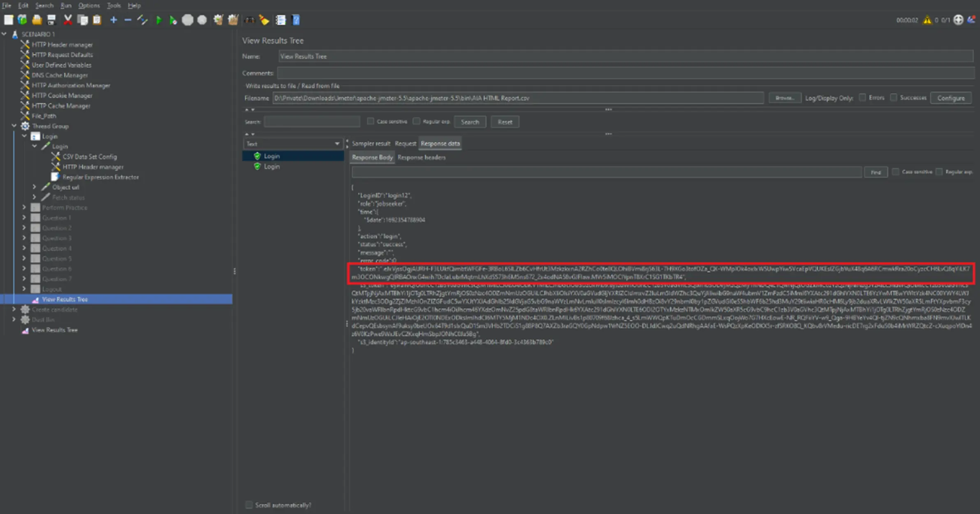
Task: Collapse the Thread Group tree node
Action: pyautogui.click(x=14, y=126)
